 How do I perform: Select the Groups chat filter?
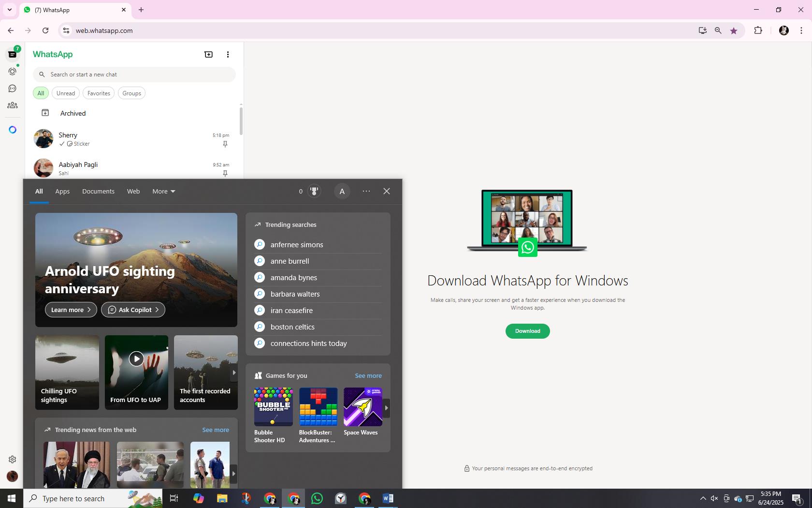pos(131,93)
